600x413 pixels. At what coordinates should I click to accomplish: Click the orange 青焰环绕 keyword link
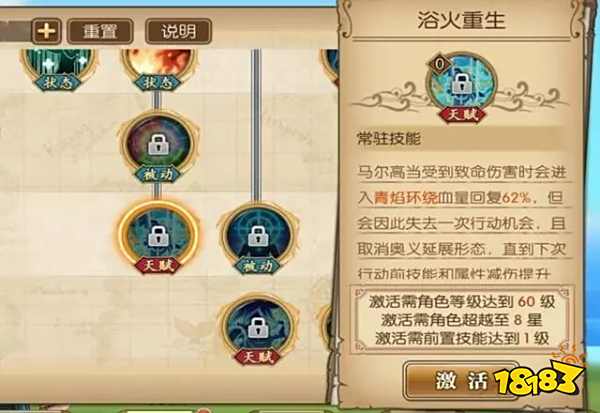pyautogui.click(x=406, y=198)
